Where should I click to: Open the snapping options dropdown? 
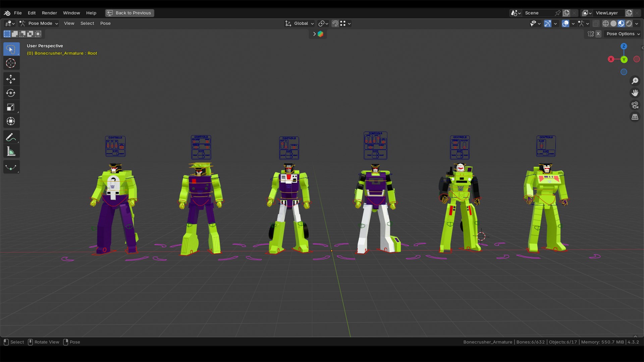tap(345, 23)
